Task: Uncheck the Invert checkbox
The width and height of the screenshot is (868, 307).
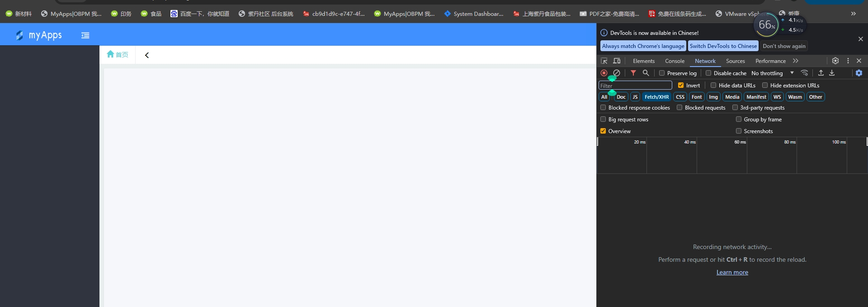Action: 681,85
